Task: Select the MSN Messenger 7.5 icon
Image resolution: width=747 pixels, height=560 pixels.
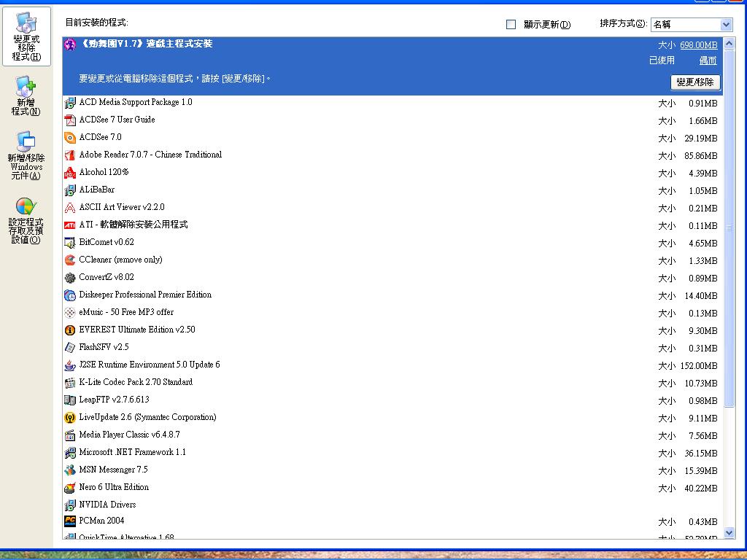Action: [x=70, y=470]
